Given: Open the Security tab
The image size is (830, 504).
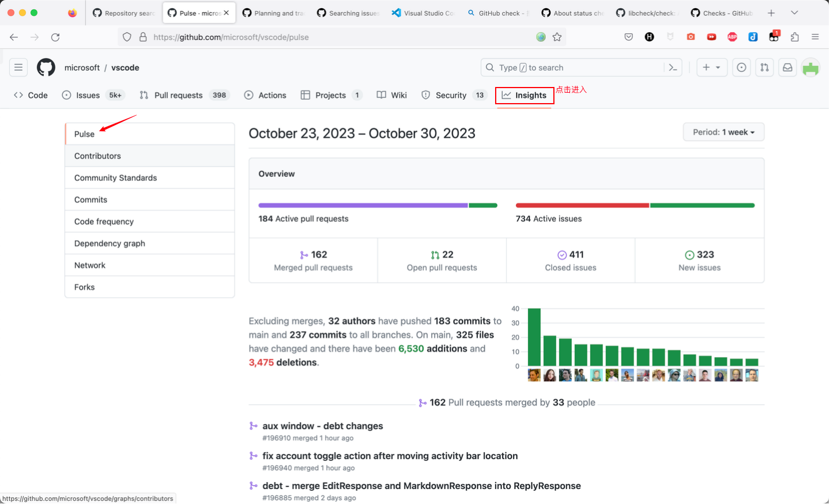Looking at the screenshot, I should click(x=454, y=95).
